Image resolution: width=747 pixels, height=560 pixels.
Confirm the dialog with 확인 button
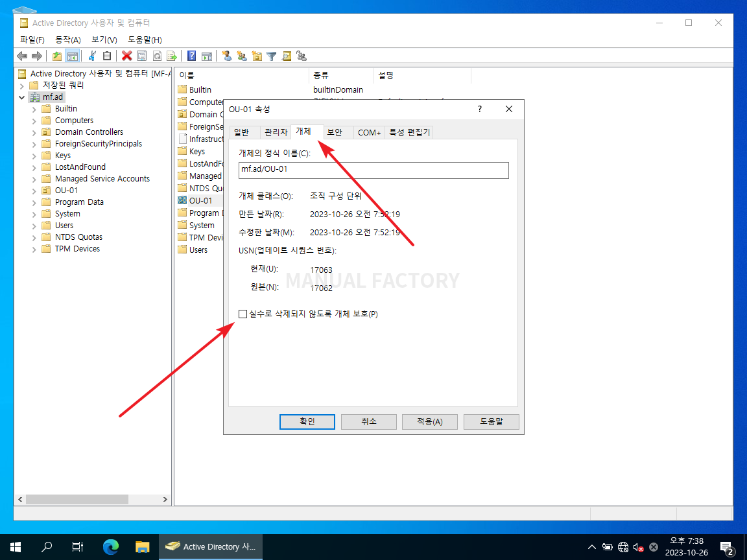tap(307, 421)
